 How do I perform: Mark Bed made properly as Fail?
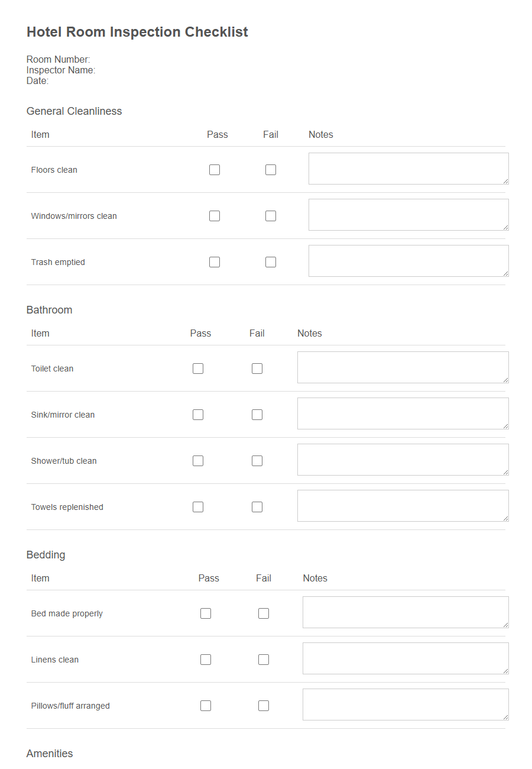(263, 613)
